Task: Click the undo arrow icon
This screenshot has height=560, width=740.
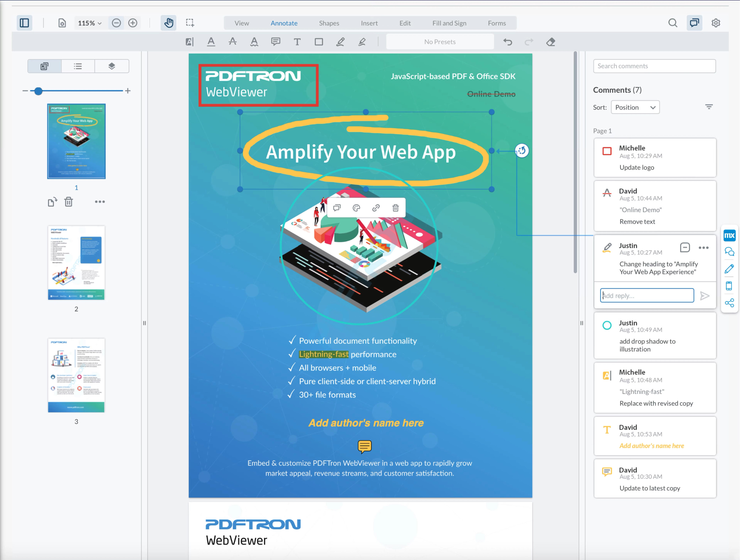Action: coord(507,42)
